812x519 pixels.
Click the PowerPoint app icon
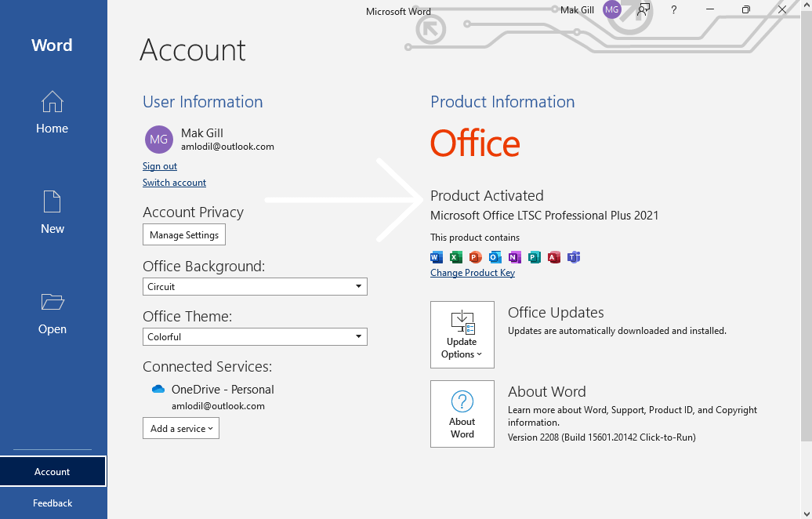pyautogui.click(x=476, y=257)
